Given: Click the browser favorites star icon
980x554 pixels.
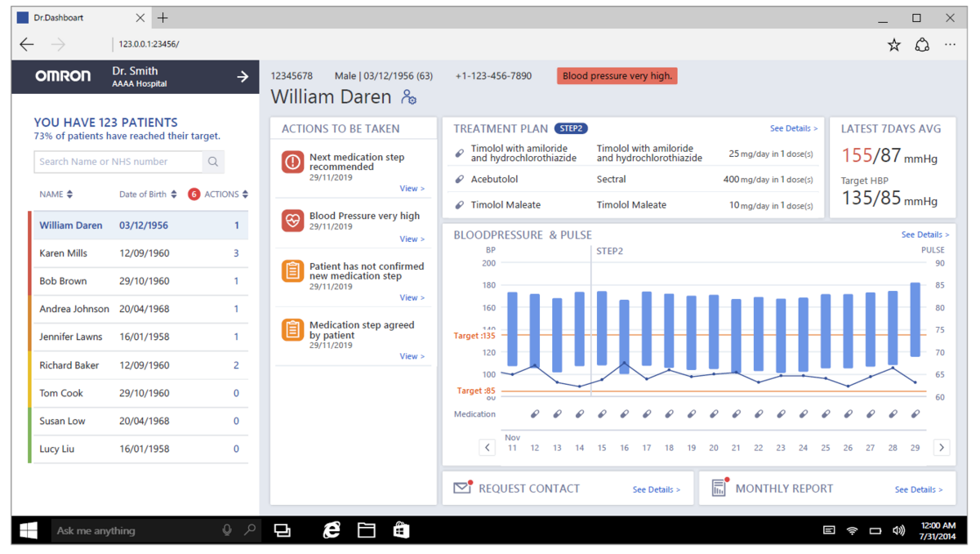Looking at the screenshot, I should point(894,45).
